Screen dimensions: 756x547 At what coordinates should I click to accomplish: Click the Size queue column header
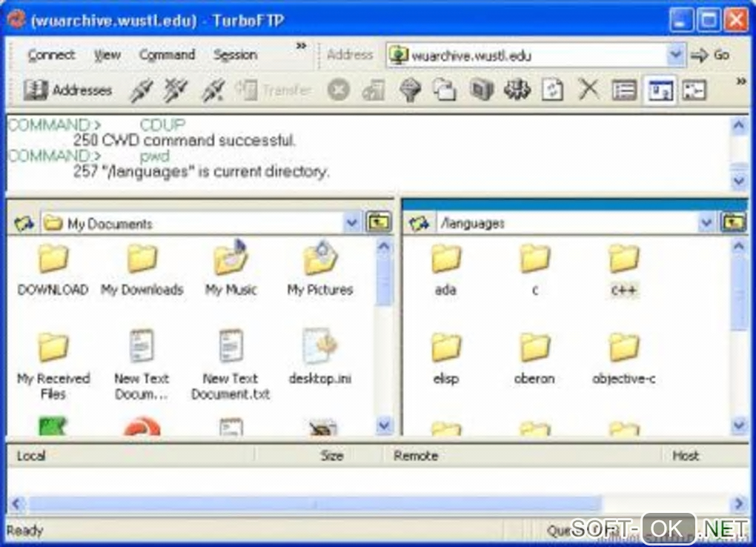[319, 456]
